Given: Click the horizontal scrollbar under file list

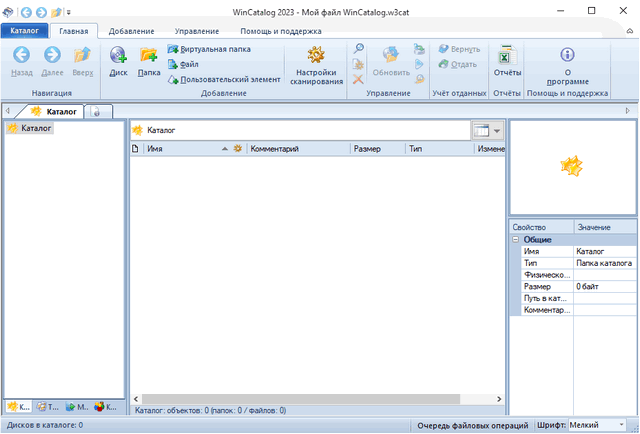Looking at the screenshot, I should point(300,399).
